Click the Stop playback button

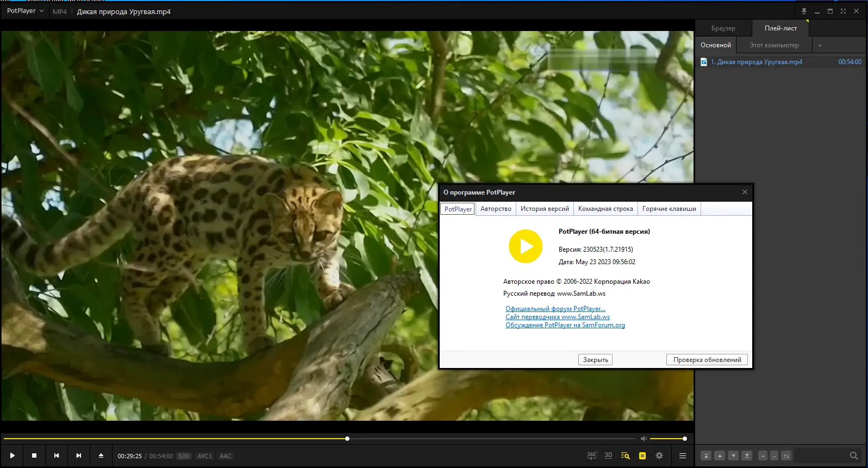tap(34, 455)
